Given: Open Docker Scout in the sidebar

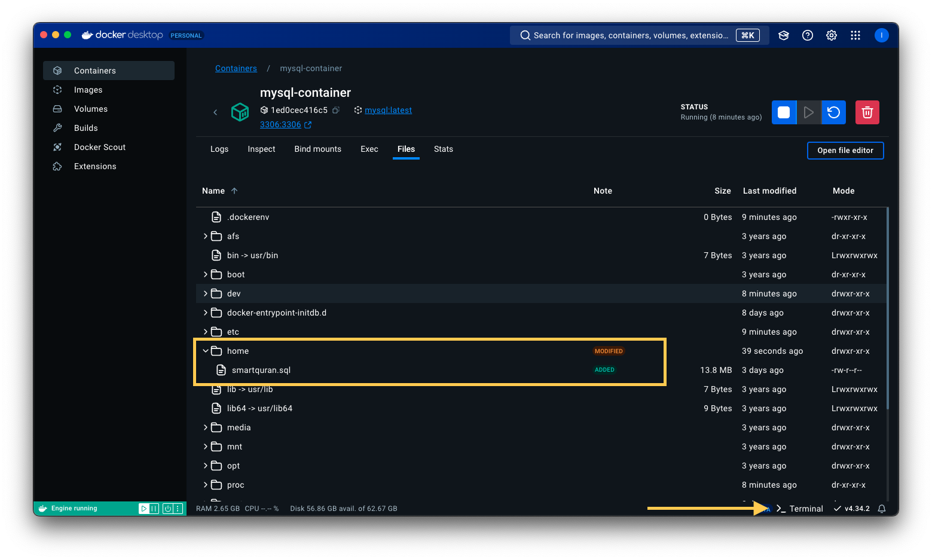Looking at the screenshot, I should point(109,147).
